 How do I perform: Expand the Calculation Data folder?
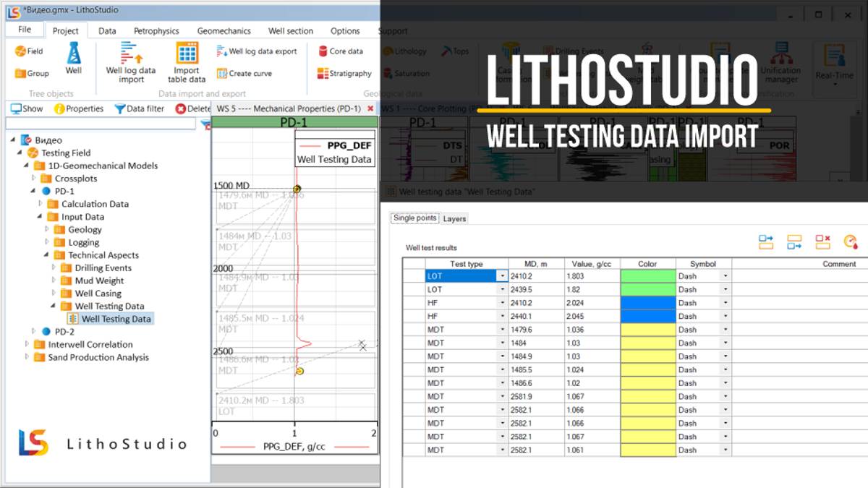(x=41, y=204)
